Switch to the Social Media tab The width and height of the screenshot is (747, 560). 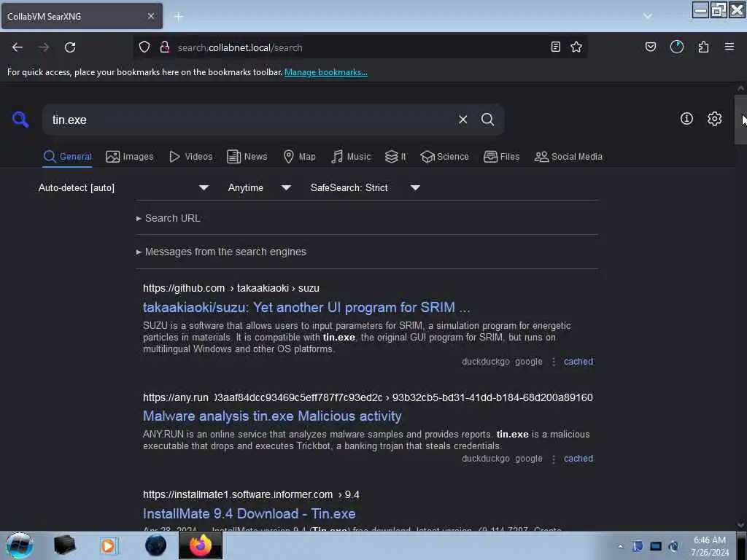click(568, 157)
